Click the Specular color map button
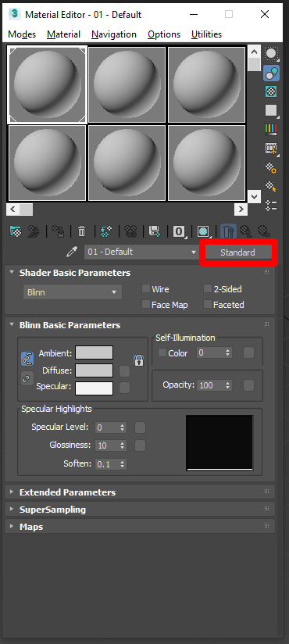 coord(124,388)
